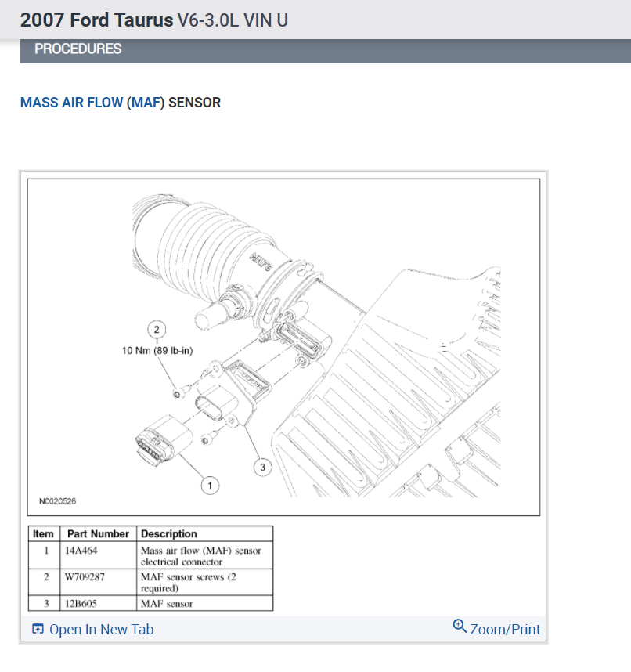Click diagram reference N0020526

[57, 501]
